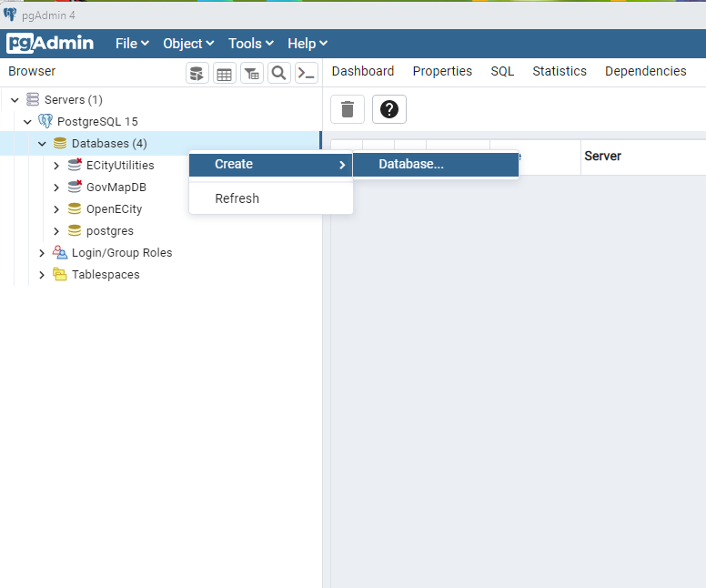This screenshot has height=588, width=706.
Task: Click the OpenECity database icon
Action: click(x=75, y=208)
